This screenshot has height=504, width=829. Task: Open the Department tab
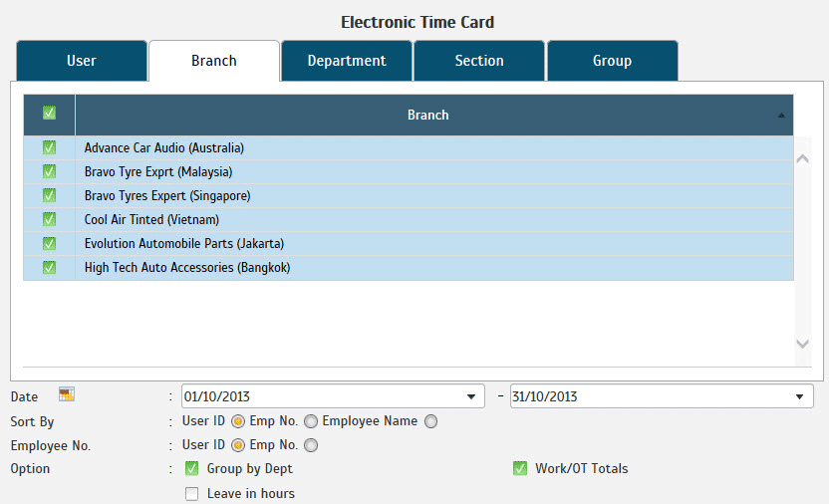(346, 61)
